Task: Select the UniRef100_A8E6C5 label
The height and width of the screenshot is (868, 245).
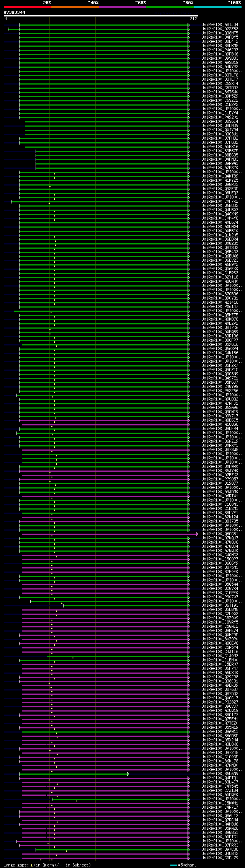Action: [x=220, y=420]
